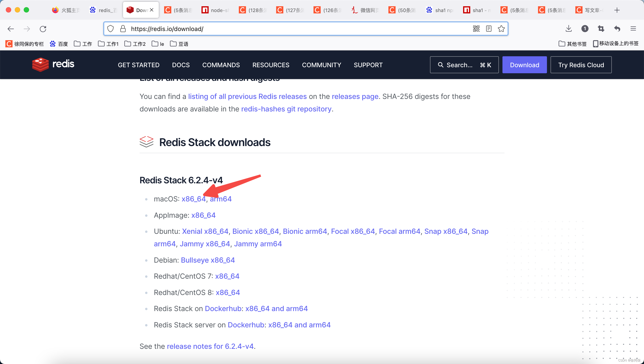Open the 工作1 bookmarks folder

[108, 44]
